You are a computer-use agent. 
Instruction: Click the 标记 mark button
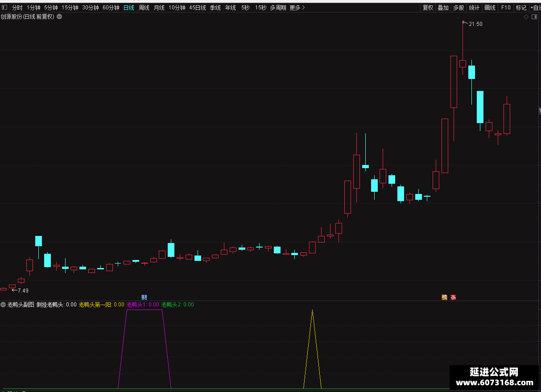click(x=521, y=8)
